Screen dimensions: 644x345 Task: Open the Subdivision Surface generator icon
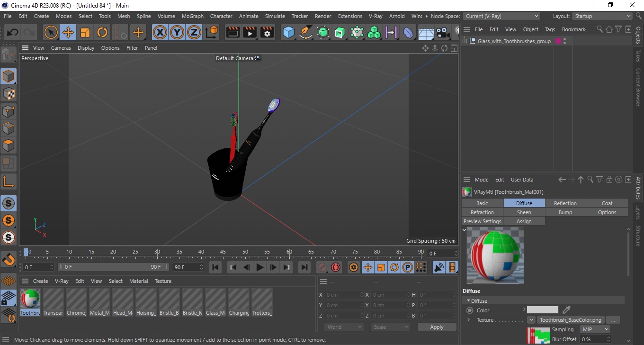pos(323,32)
